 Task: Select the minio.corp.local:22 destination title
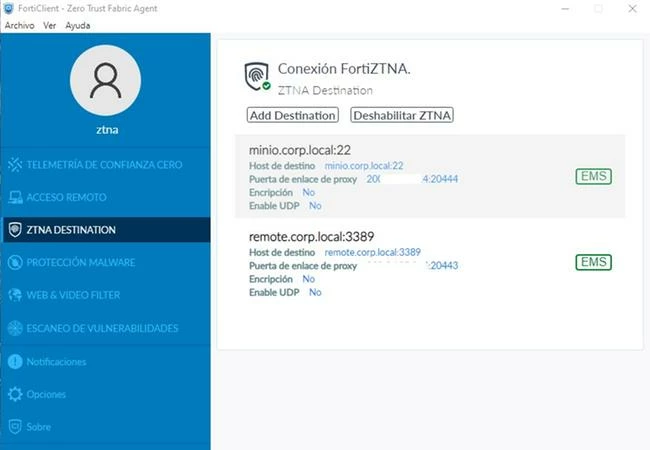click(300, 150)
